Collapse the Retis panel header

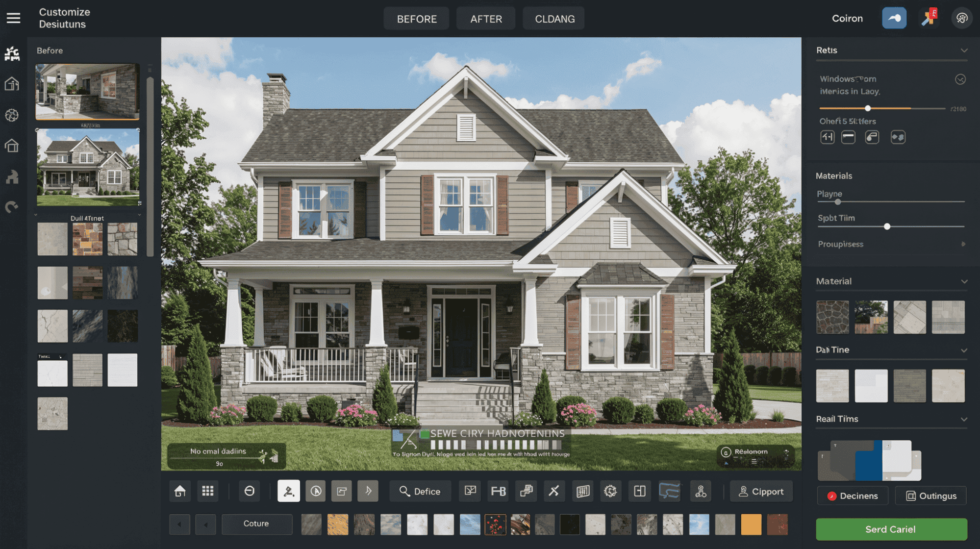tap(964, 50)
